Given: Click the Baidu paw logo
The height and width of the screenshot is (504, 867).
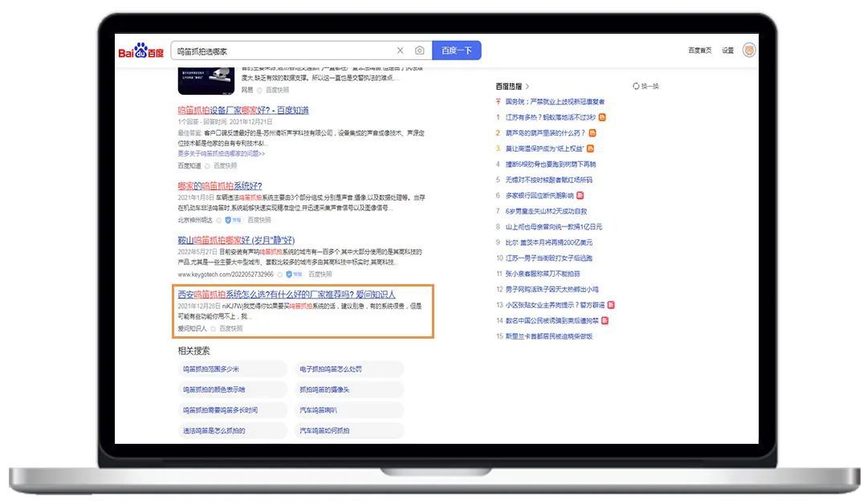Looking at the screenshot, I should 140,51.
